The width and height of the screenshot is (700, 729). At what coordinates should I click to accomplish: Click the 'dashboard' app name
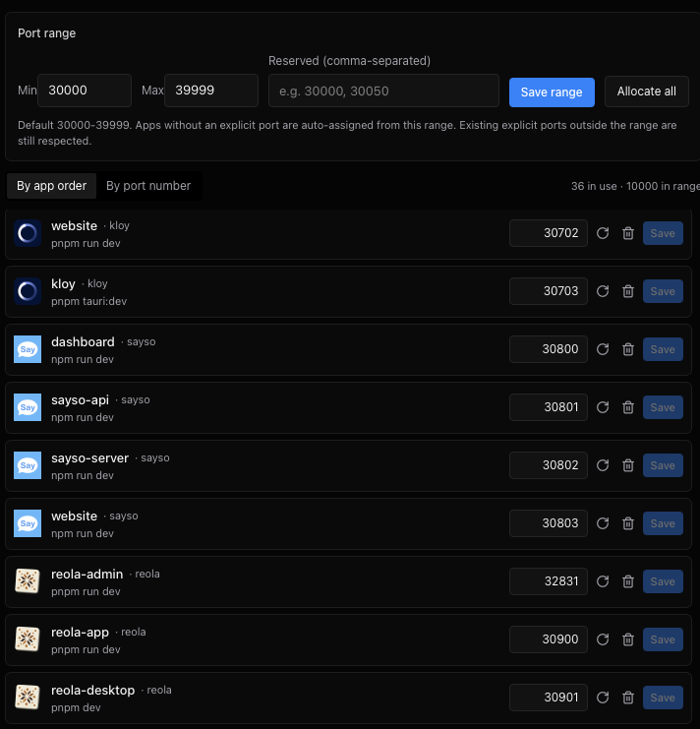coord(83,342)
